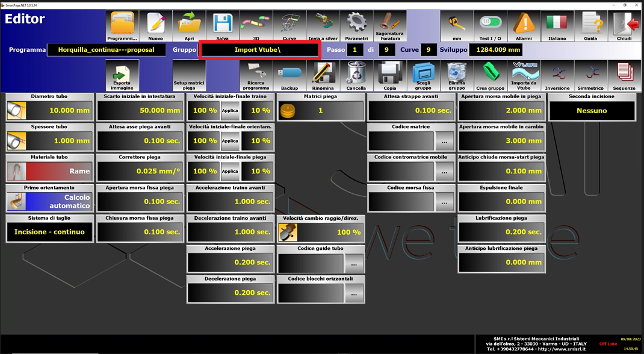The image size is (644, 354).
Task: Click Esporta immagine icon
Action: pyautogui.click(x=122, y=76)
